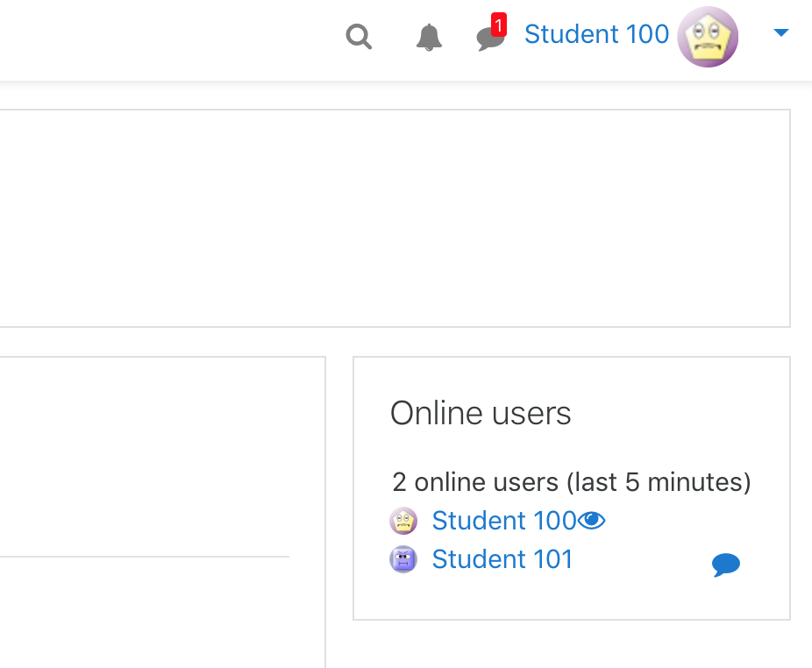
Task: Click Student 100 avatar in header
Action: tap(708, 37)
